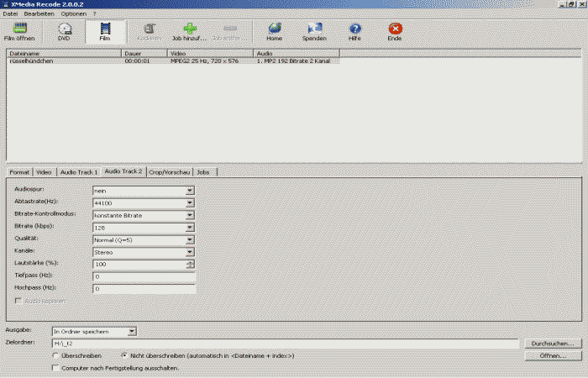This screenshot has width=588, height=378.
Task: Select the Nicht überschreiben radio option
Action: click(125, 356)
